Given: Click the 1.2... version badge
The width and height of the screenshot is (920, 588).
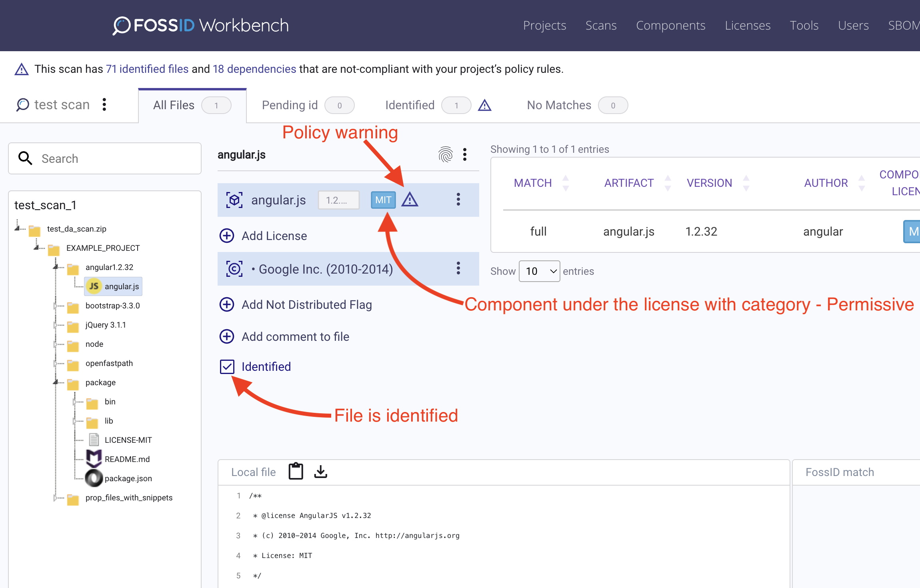Looking at the screenshot, I should tap(338, 200).
